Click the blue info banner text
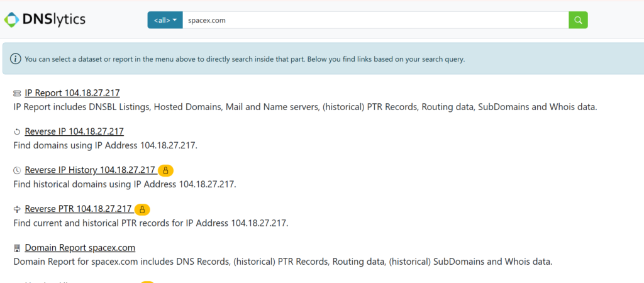This screenshot has height=283, width=644. (x=245, y=59)
